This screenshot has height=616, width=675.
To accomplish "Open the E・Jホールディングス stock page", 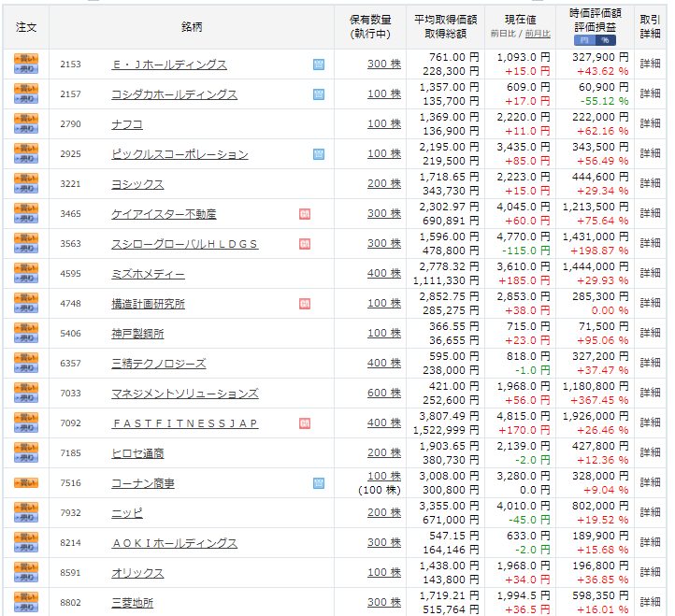I will 169,64.
